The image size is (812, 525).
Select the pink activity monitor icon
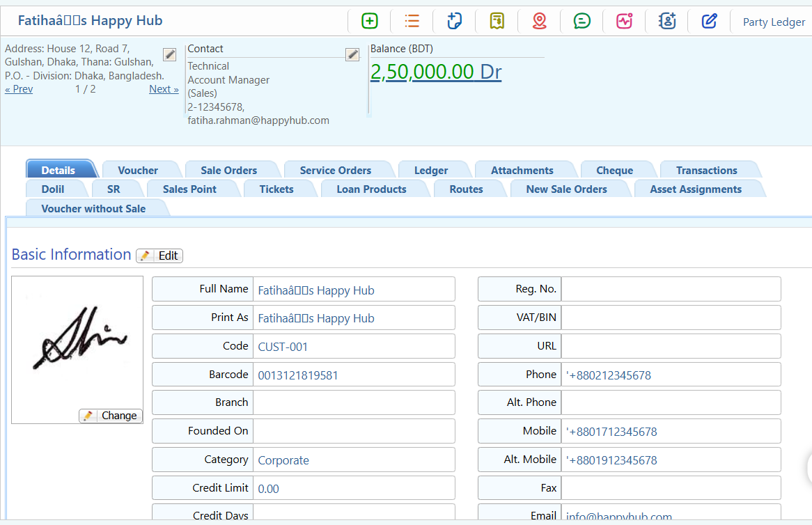point(624,21)
